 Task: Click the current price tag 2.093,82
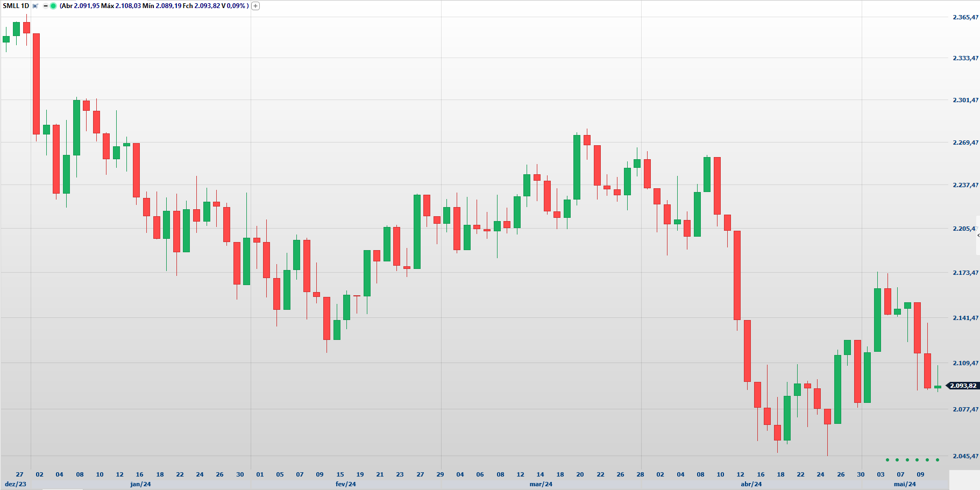(962, 386)
